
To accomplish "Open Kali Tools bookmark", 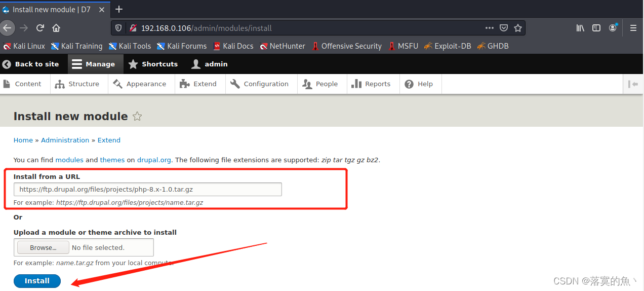I will (x=130, y=46).
